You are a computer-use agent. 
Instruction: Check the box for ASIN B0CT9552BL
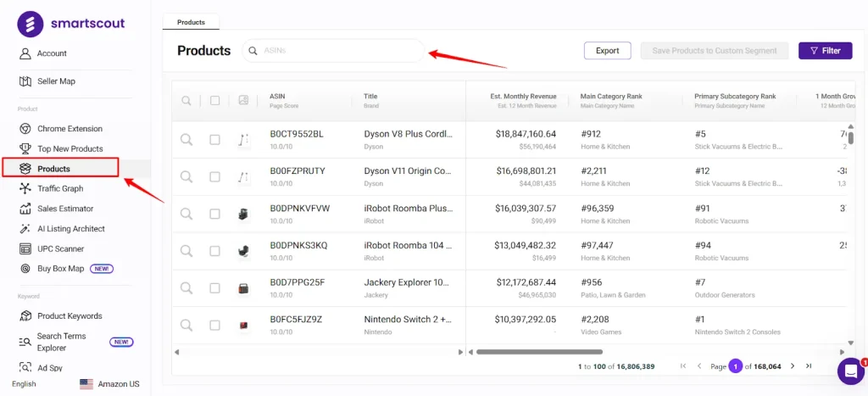click(214, 140)
